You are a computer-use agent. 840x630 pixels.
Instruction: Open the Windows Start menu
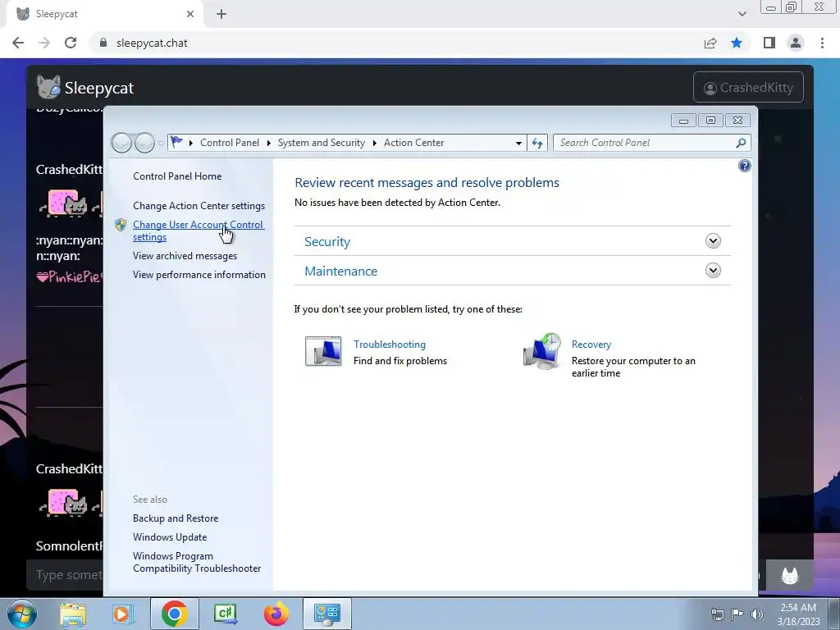click(x=21, y=614)
